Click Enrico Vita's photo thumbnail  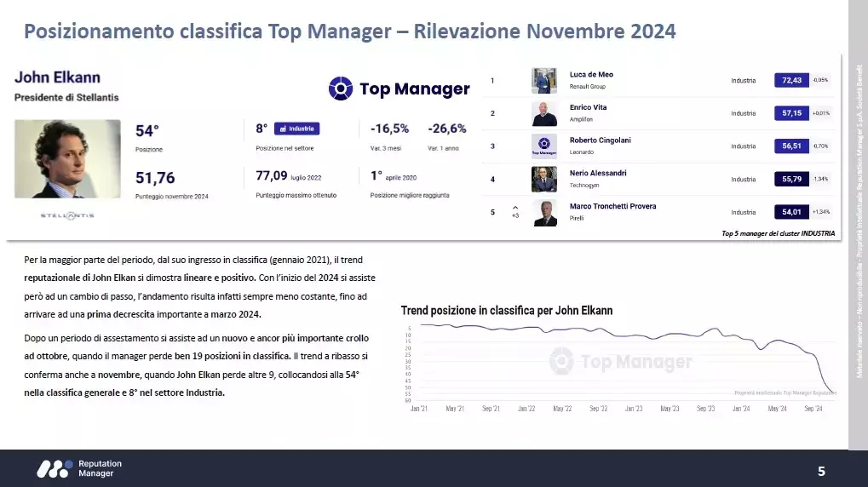coord(544,113)
